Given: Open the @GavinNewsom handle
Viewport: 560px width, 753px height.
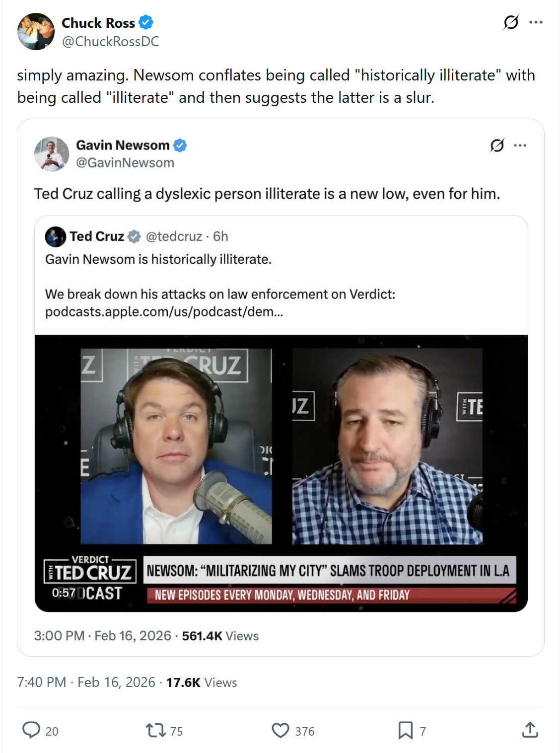Looking at the screenshot, I should (x=125, y=163).
